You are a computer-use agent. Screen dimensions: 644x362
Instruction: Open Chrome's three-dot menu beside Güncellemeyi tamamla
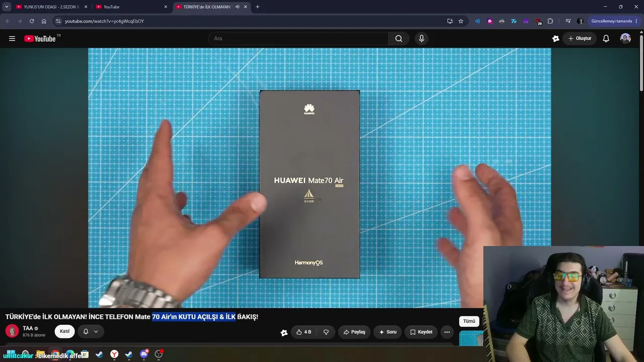click(x=637, y=21)
